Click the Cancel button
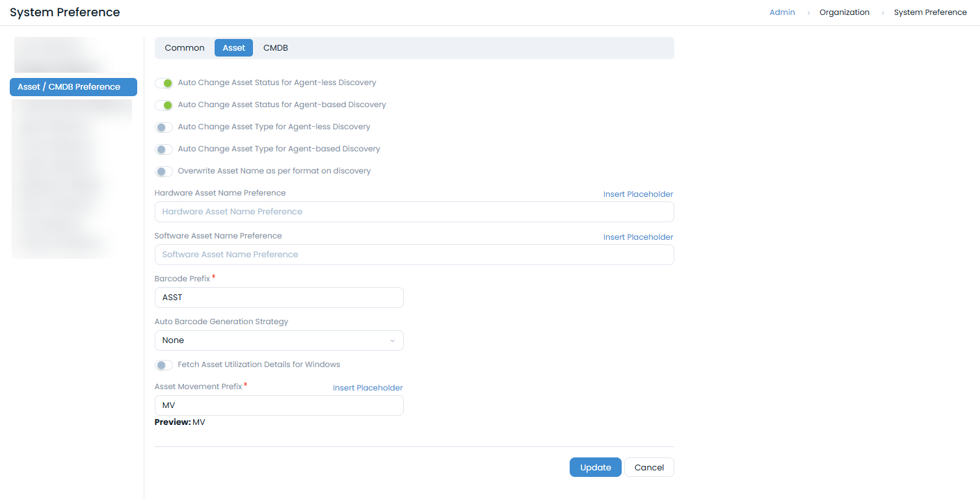 [649, 468]
